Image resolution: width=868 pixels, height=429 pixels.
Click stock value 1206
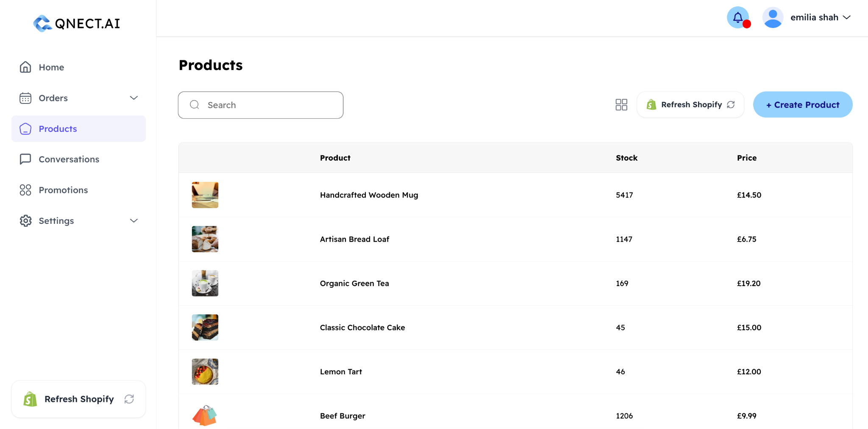(624, 416)
